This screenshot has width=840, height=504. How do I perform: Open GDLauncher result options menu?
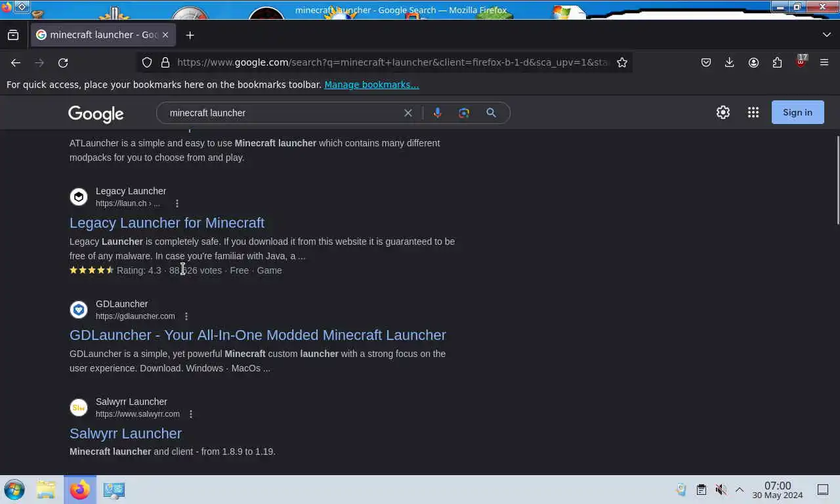pyautogui.click(x=186, y=316)
